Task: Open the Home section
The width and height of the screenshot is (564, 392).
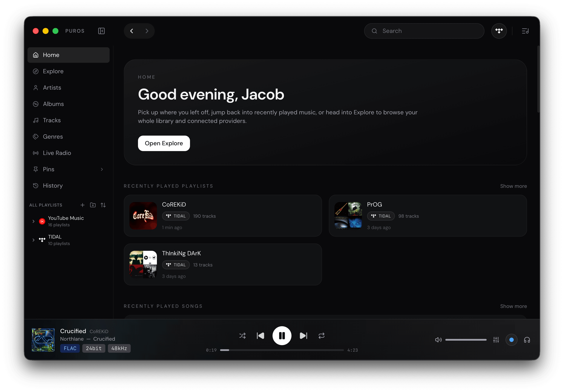Action: pos(69,55)
